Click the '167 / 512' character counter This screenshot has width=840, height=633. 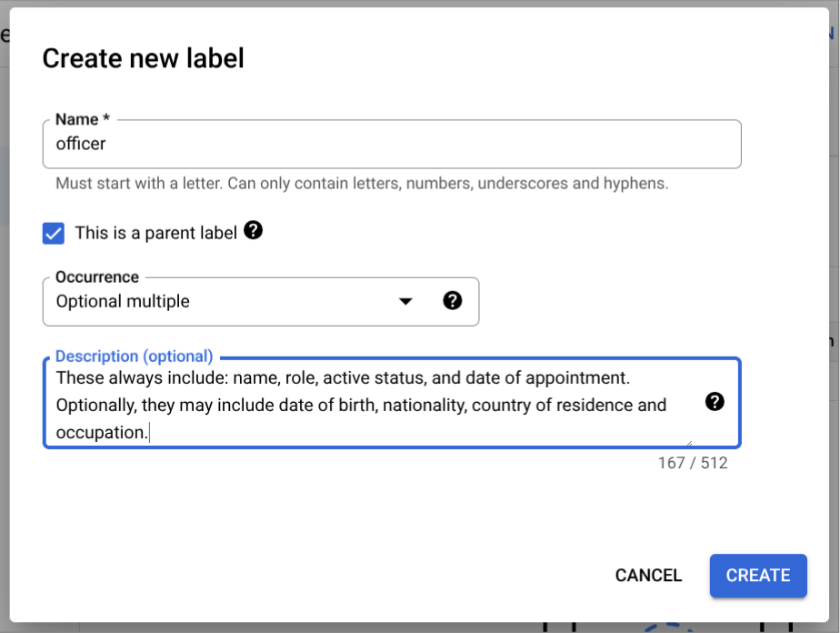pyautogui.click(x=693, y=463)
